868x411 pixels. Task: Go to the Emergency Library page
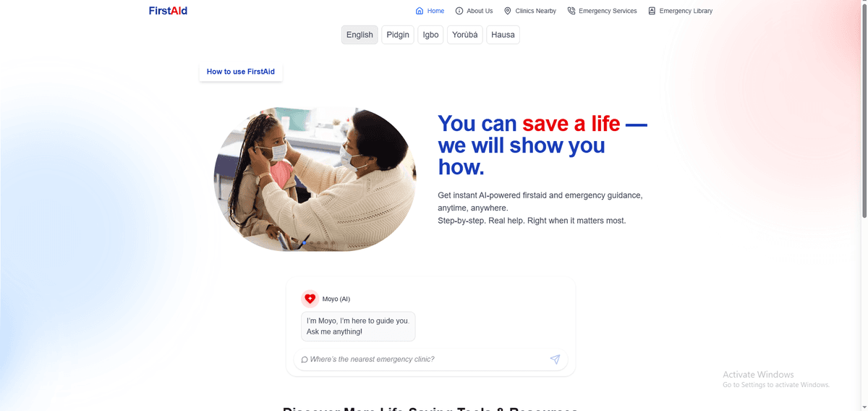680,11
